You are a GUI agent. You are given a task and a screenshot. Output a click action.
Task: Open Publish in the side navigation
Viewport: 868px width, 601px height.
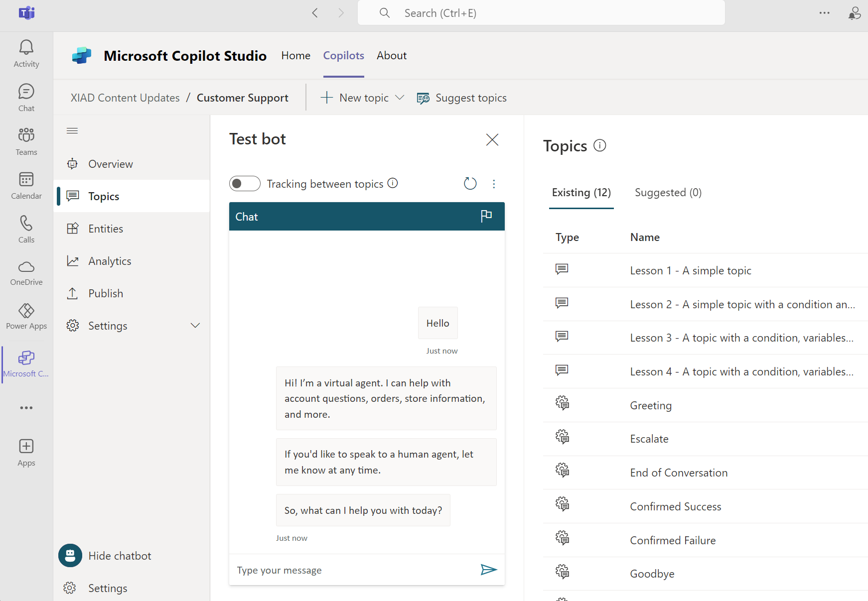click(132, 293)
